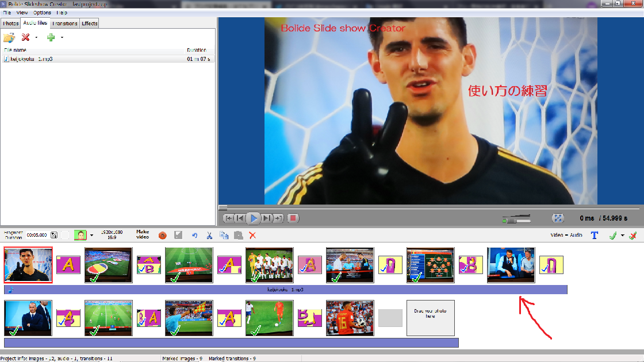Screen dimensions: 644x362
Task: Click the paste icon in timeline toolbar
Action: point(238,235)
